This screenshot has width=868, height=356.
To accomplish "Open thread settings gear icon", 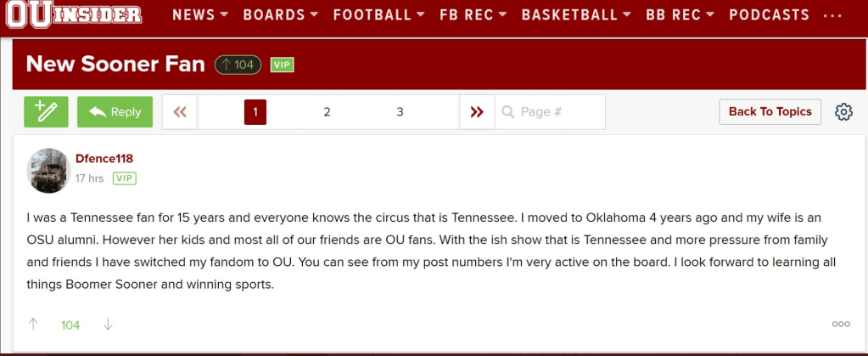I will (843, 112).
